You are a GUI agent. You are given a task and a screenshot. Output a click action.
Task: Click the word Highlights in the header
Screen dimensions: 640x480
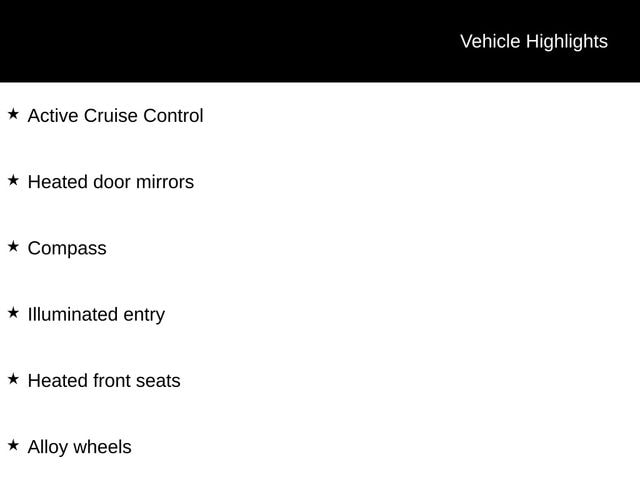coord(566,42)
